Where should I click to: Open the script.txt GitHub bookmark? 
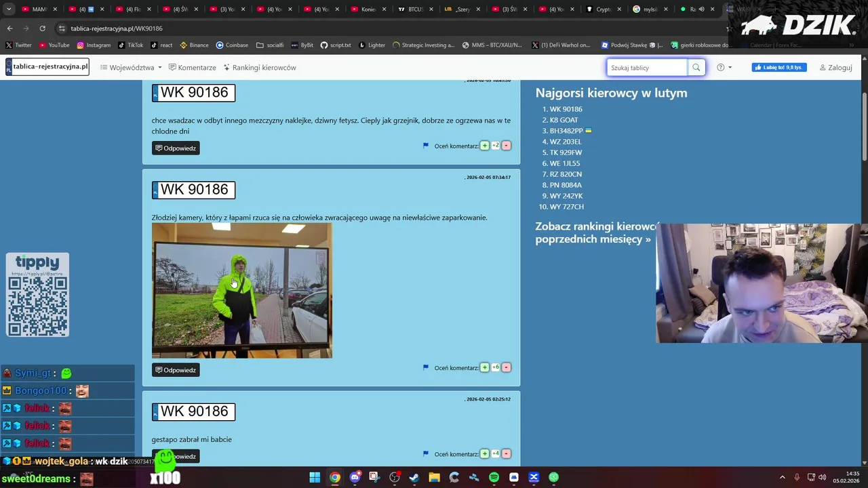click(336, 45)
